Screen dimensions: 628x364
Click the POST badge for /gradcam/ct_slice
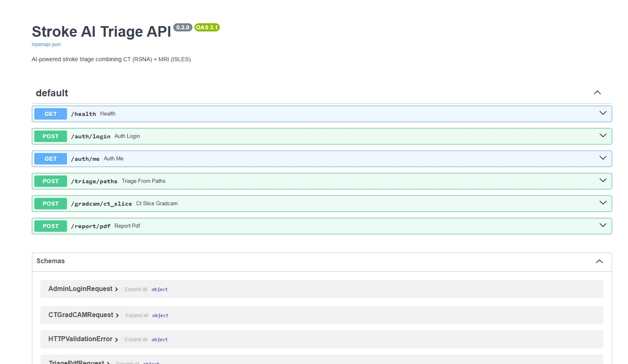51,204
